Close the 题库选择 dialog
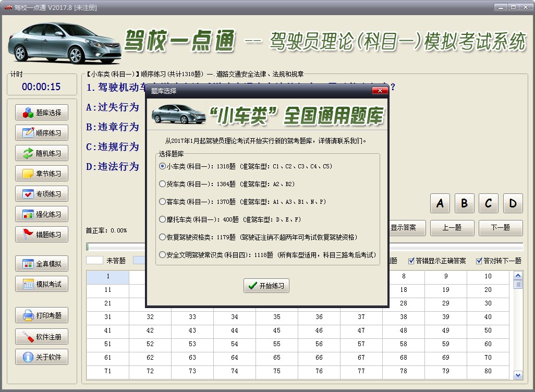Image resolution: width=535 pixels, height=392 pixels. click(x=379, y=90)
